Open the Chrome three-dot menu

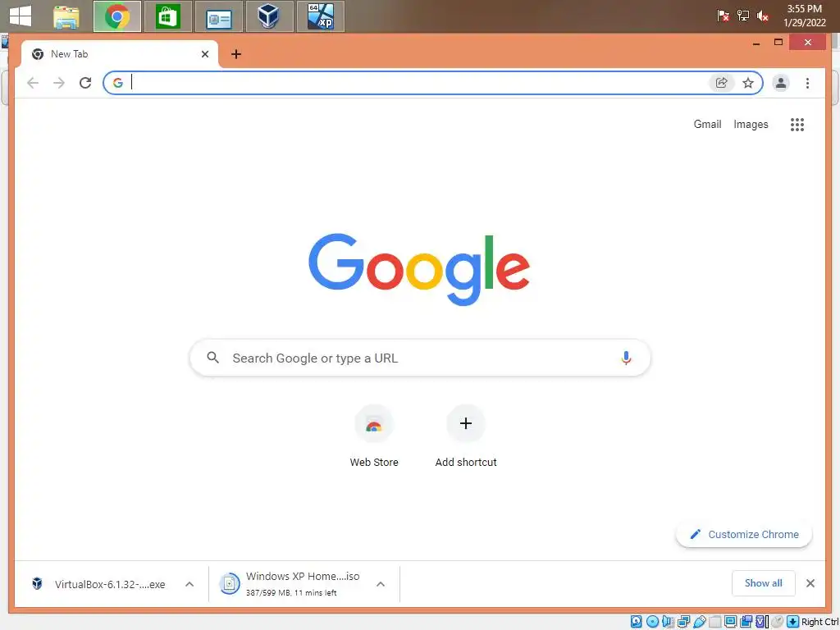coord(807,83)
